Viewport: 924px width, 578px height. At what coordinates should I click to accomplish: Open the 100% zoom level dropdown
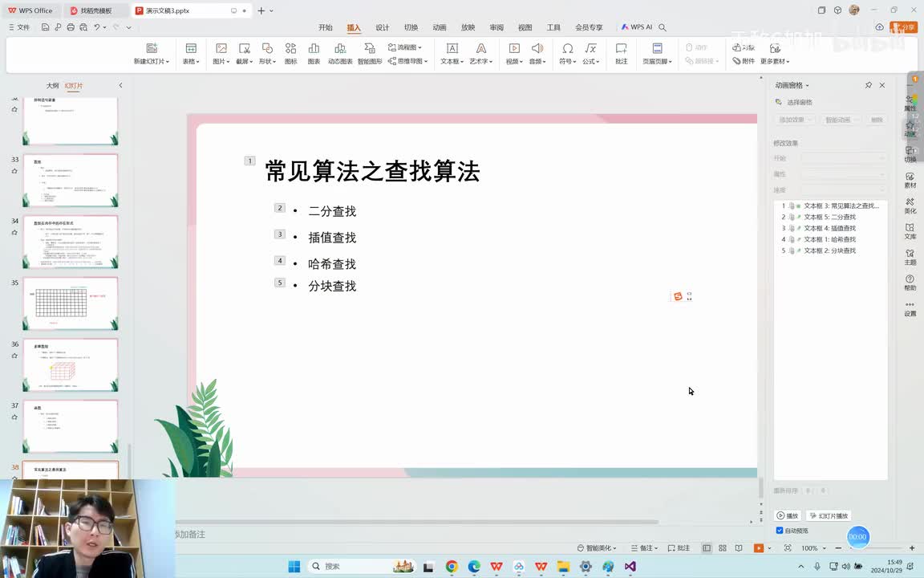[x=824, y=548]
